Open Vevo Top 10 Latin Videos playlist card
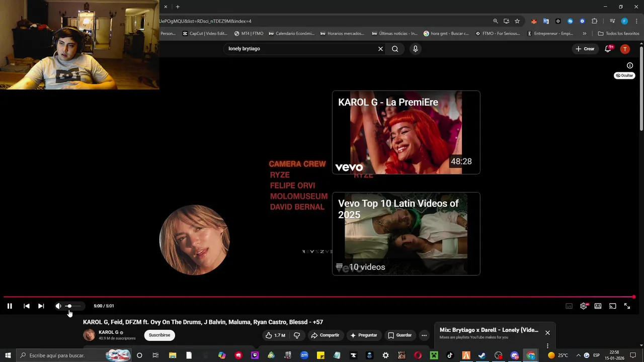 click(x=406, y=233)
